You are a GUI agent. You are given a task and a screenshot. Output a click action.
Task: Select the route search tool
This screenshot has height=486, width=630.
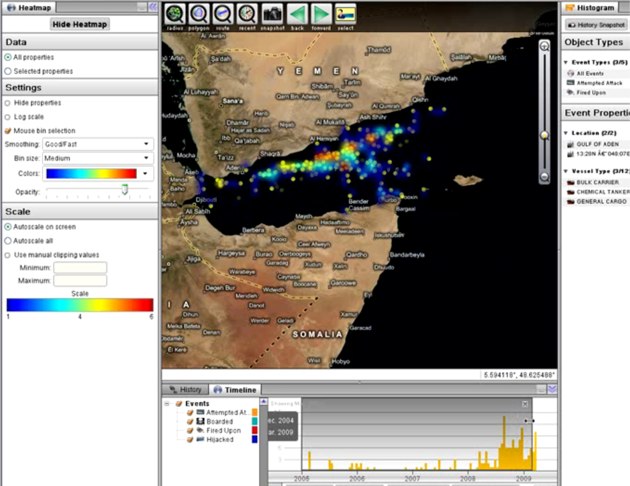click(x=222, y=14)
